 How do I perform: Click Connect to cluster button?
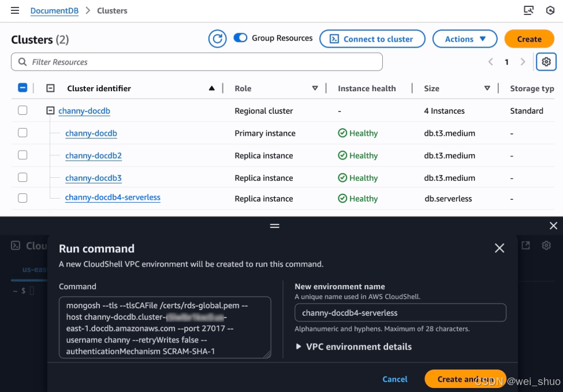(372, 39)
